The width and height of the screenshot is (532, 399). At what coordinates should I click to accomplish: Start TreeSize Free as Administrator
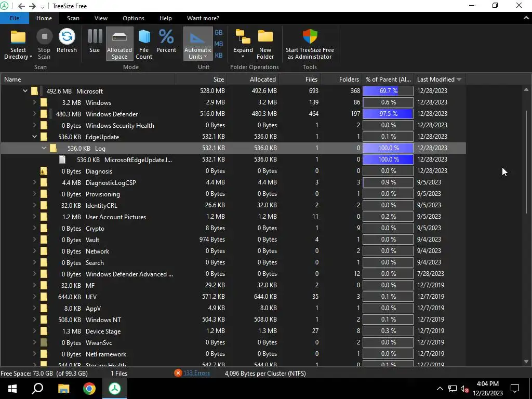(x=310, y=45)
